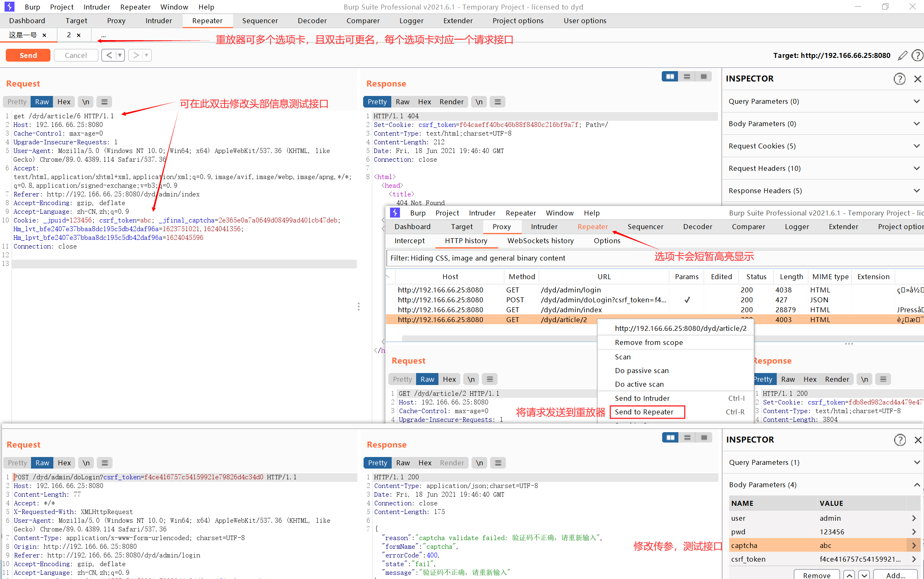Open captcha parameter row chevron
This screenshot has width=924, height=579.
(914, 546)
